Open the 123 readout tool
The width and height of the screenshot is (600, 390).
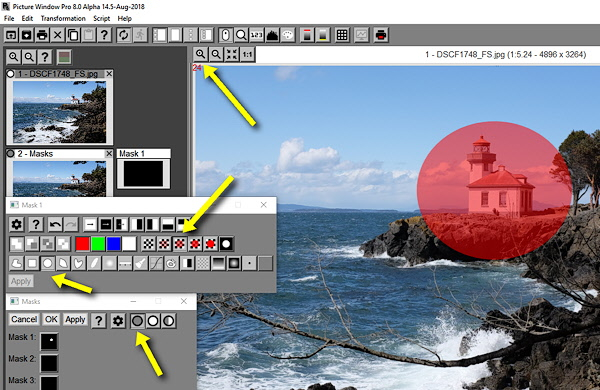[x=256, y=35]
